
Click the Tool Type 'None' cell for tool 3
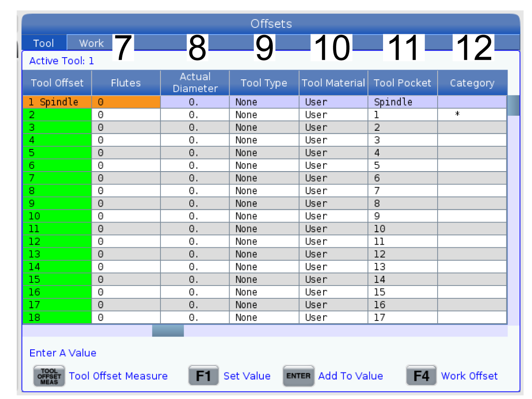click(x=264, y=128)
